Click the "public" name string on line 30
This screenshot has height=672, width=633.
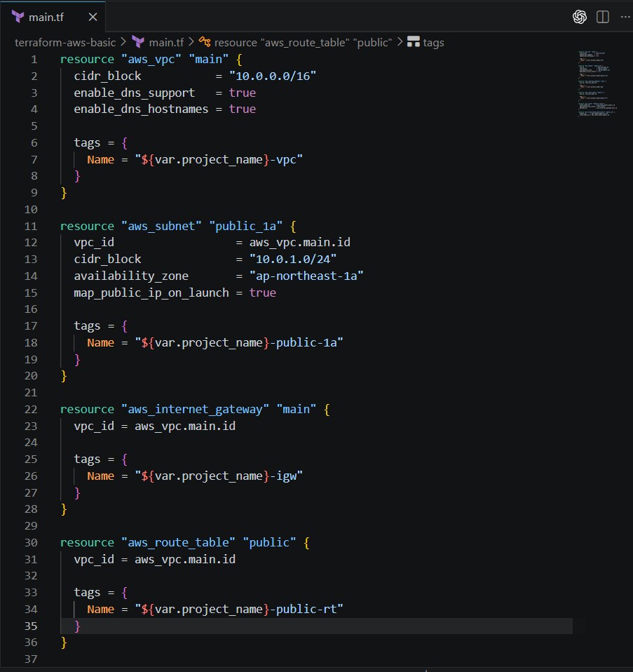[269, 542]
